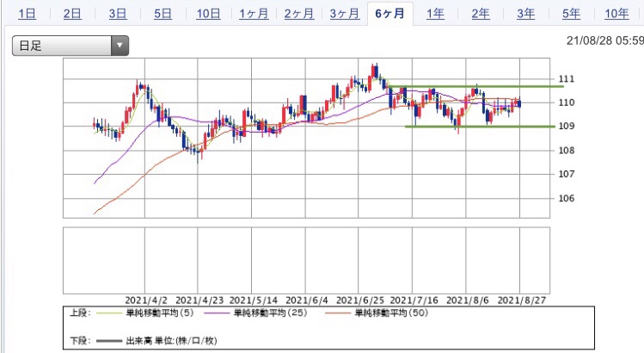Show the 1ヶ月 chart
Image resolution: width=644 pixels, height=353 pixels.
point(254,14)
